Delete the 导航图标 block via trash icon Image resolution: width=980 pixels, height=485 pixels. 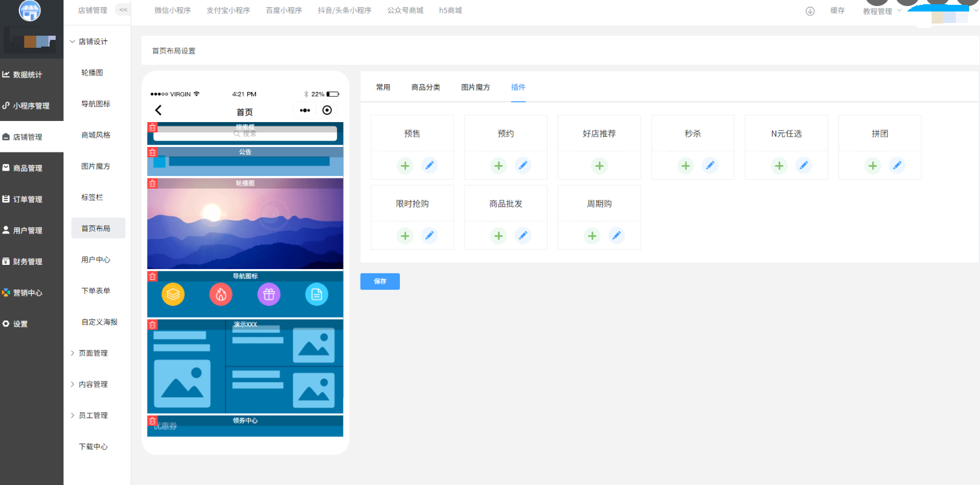(x=152, y=276)
